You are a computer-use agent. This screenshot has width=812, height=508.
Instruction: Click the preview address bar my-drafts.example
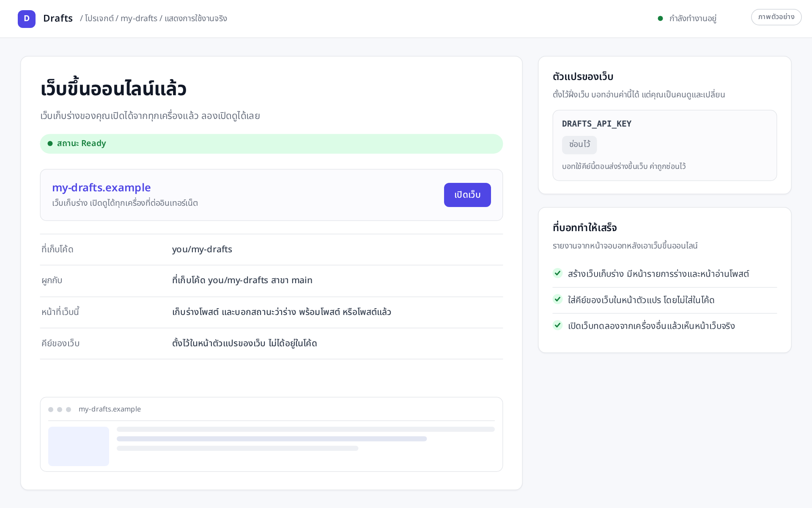110,409
